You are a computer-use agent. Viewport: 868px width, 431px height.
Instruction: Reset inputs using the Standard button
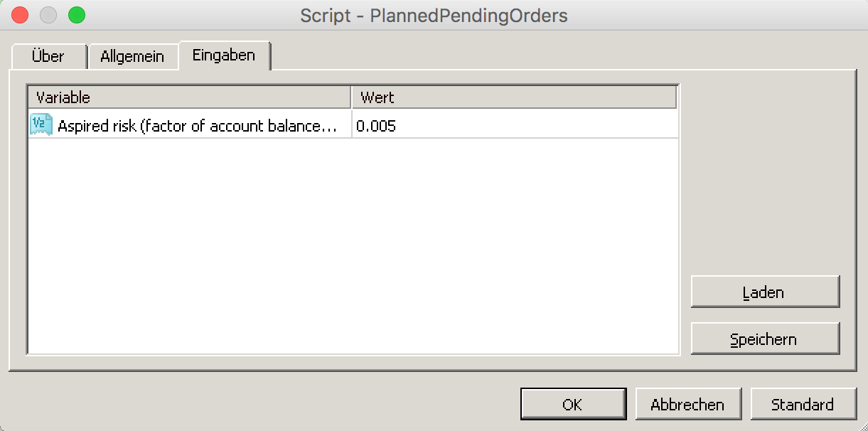pos(803,404)
